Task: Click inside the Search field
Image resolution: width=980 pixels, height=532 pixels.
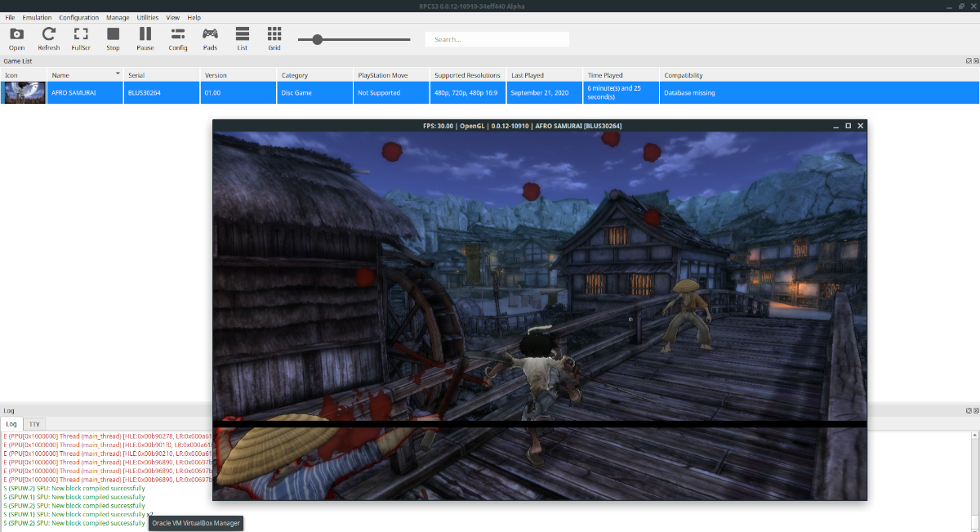Action: point(497,38)
